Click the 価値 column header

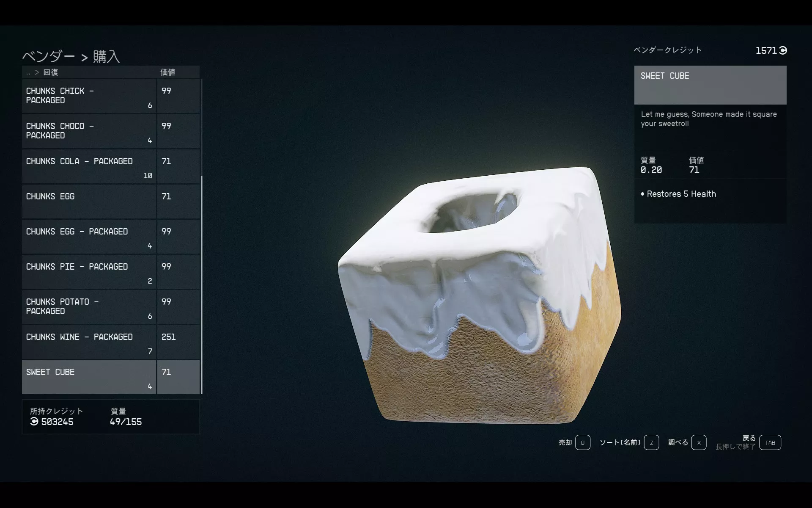168,72
